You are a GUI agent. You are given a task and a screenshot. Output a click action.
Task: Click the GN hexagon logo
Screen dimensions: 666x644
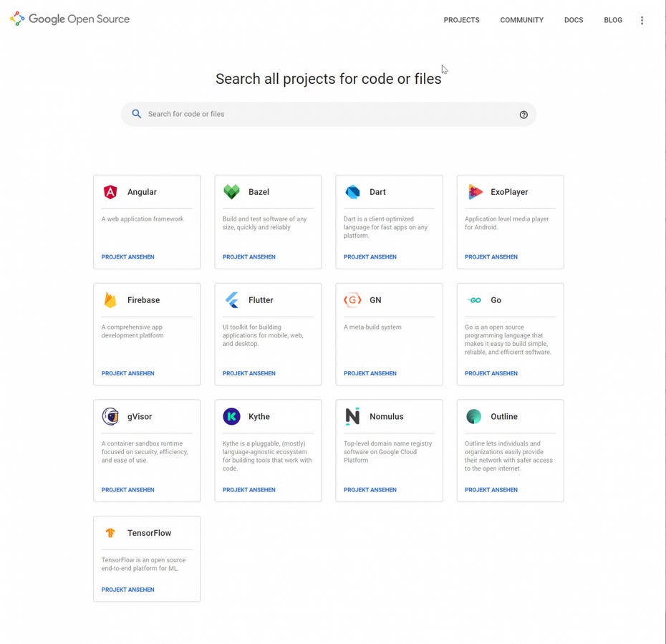click(352, 300)
